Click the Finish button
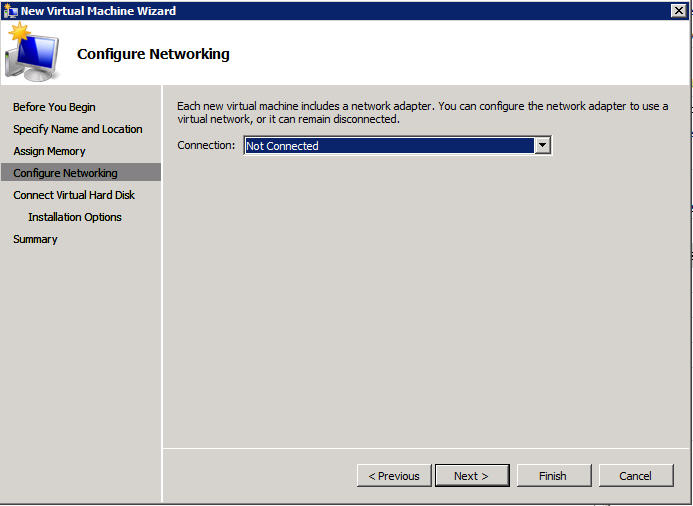 coord(553,476)
